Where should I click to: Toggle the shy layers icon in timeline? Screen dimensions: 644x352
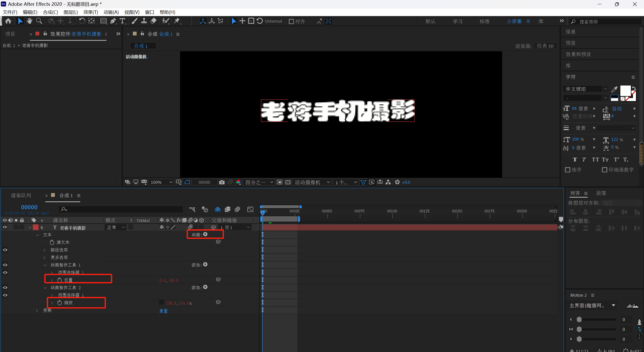(x=218, y=209)
